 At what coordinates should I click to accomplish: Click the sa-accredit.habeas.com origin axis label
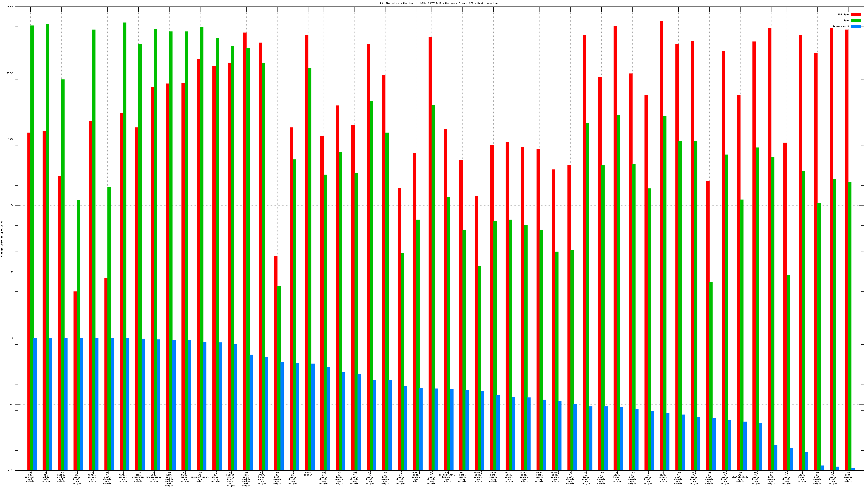pos(447,477)
